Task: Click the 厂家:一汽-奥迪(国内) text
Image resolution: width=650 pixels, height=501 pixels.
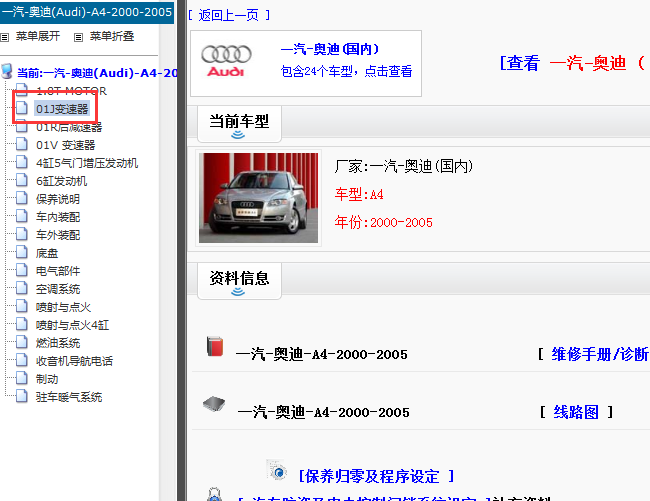Action: [403, 166]
